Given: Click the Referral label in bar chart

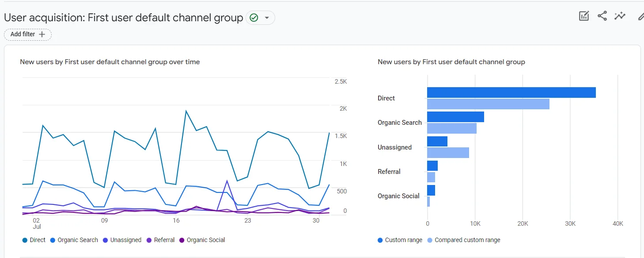Looking at the screenshot, I should [389, 172].
